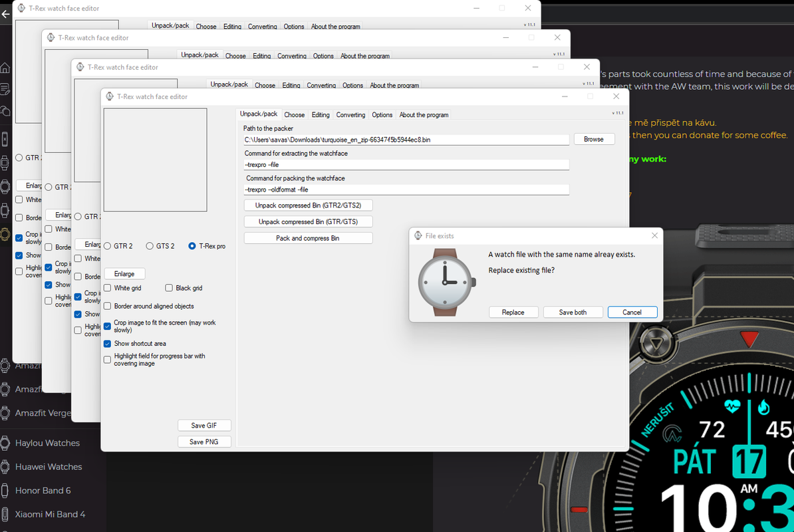Click Options tab in second editor window
The image size is (794, 532).
[323, 56]
